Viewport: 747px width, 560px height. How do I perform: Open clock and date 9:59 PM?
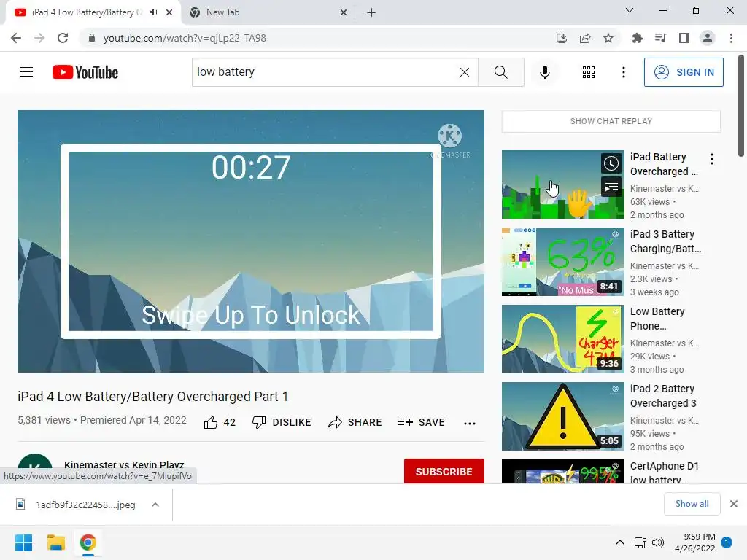694,542
